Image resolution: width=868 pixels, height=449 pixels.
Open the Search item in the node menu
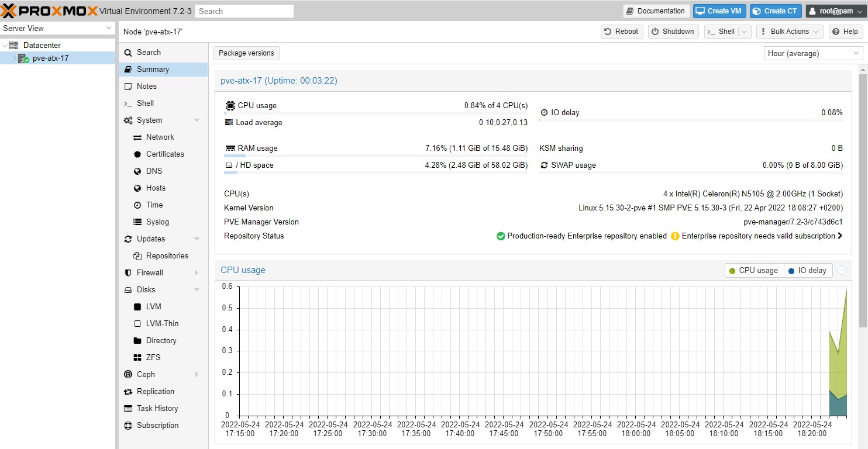(163, 52)
